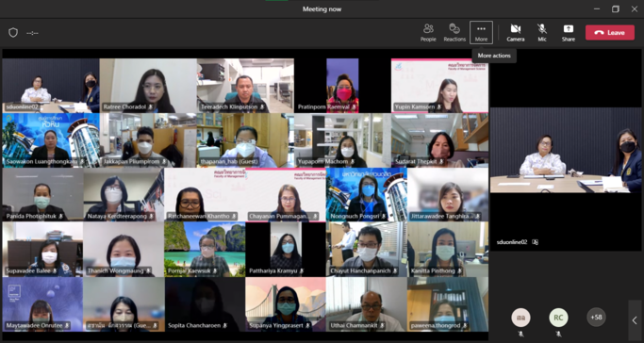Screen dimensions: 644x343
Task: Leave the meeting with red Leave button
Action: point(610,32)
